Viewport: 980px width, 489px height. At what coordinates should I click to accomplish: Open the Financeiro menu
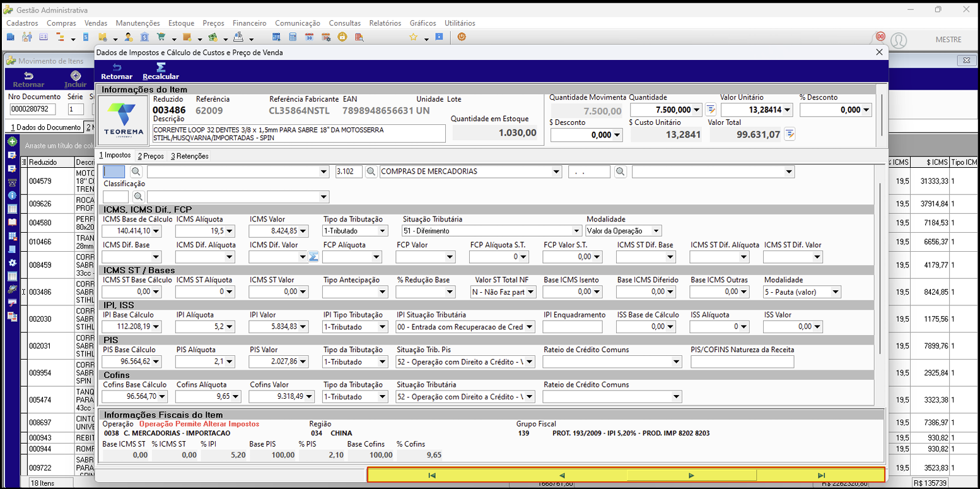point(249,23)
